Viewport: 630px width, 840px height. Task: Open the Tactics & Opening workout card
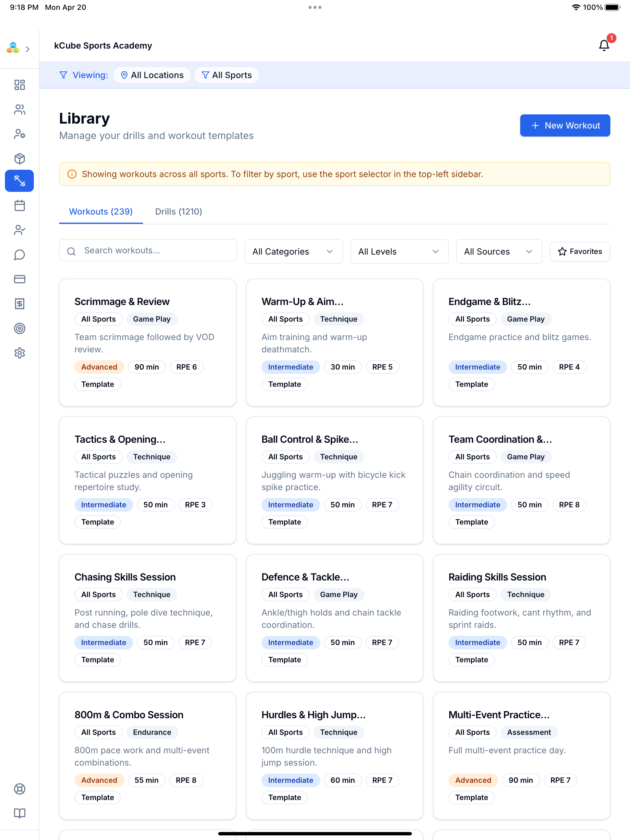pyautogui.click(x=147, y=480)
